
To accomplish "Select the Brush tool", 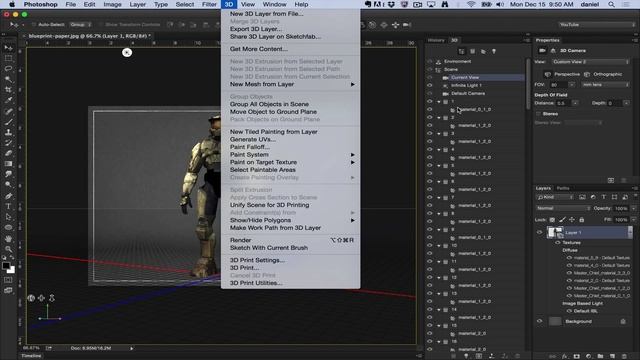I will [8, 122].
